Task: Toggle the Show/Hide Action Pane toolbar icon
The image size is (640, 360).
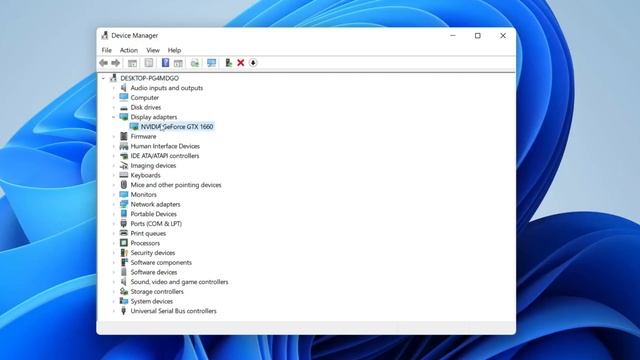Action: [178, 63]
